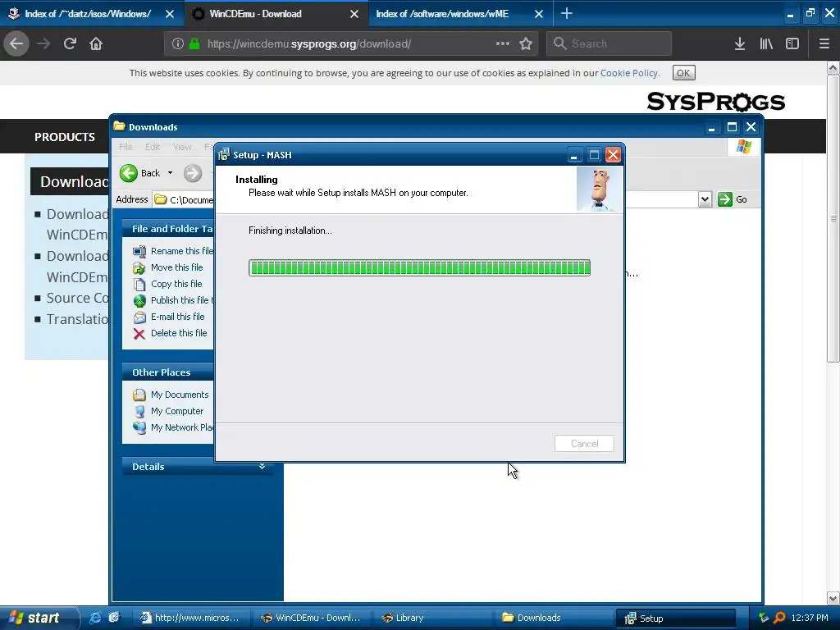840x630 pixels.
Task: Open the Cookie Policy link
Action: tap(629, 73)
